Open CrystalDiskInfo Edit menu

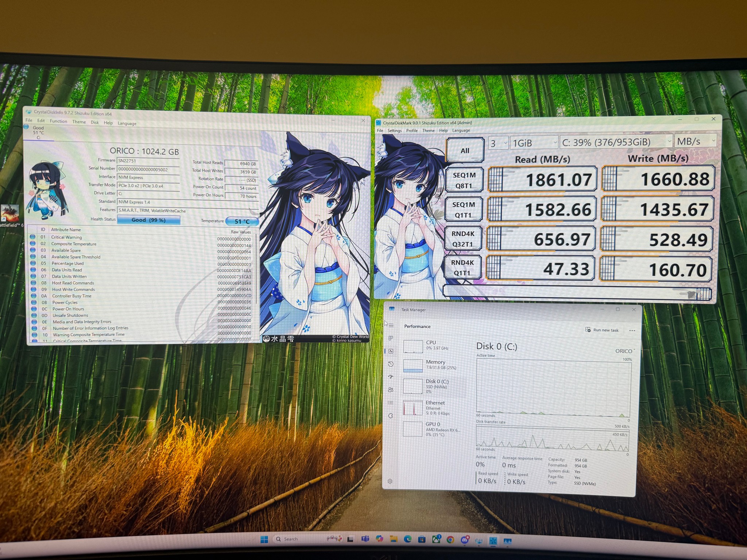pos(41,121)
